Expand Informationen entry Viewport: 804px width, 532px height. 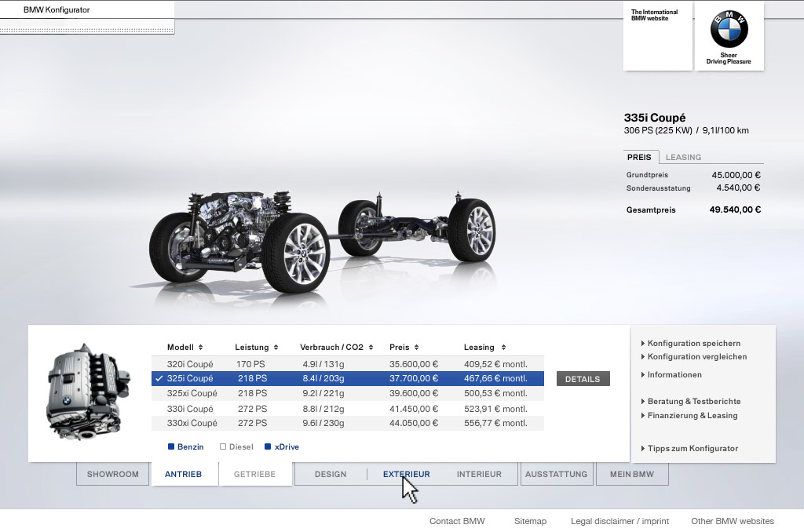pos(671,374)
